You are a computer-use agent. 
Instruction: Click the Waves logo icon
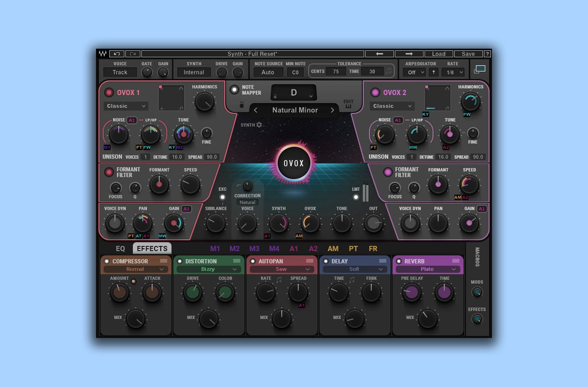click(x=103, y=54)
